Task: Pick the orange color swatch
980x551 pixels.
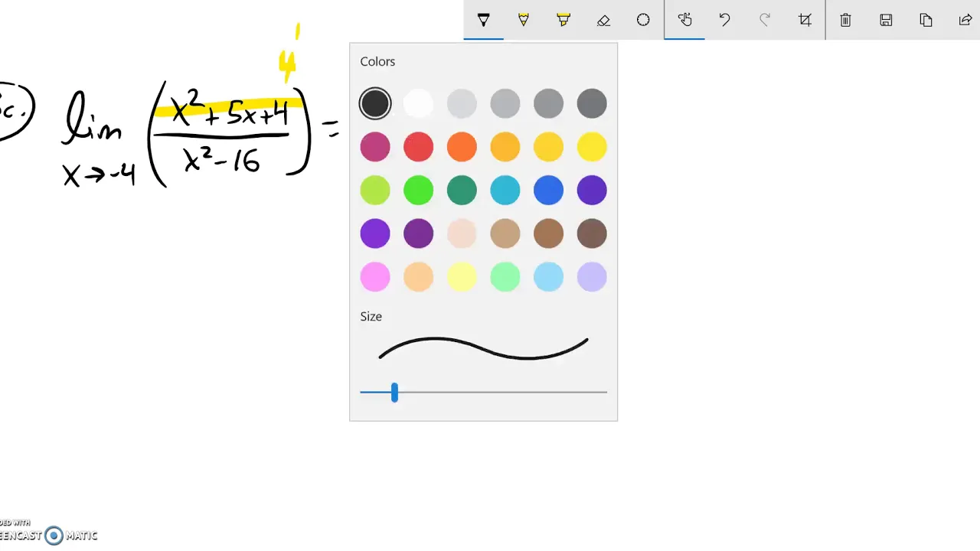Action: point(462,147)
